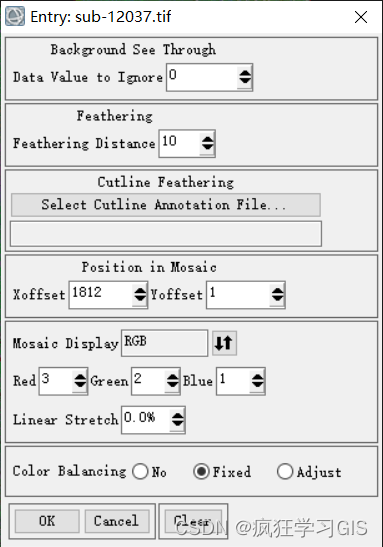Raise Linear Stretch percentage with up arrow
The image size is (383, 547).
click(177, 415)
